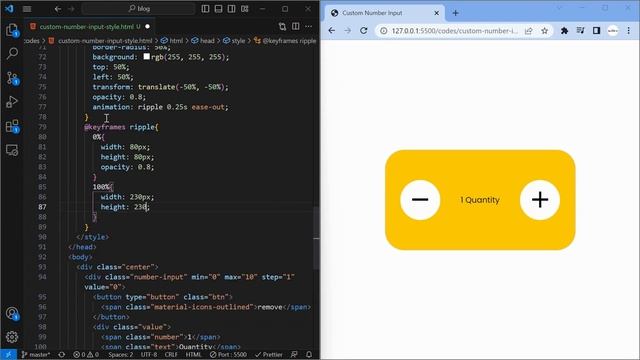
Task: View site information icon in address bar
Action: (384, 31)
